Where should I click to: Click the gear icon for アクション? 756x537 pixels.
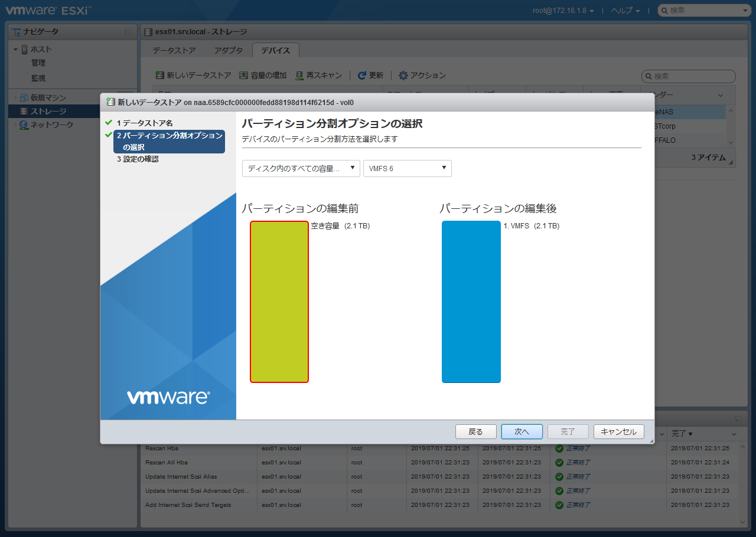click(x=403, y=76)
